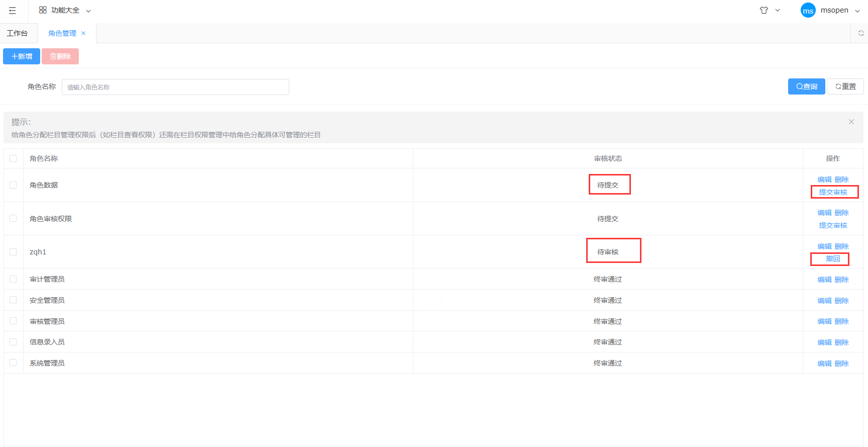The width and height of the screenshot is (868, 447).
Task: Click the 新增 add button
Action: (22, 56)
